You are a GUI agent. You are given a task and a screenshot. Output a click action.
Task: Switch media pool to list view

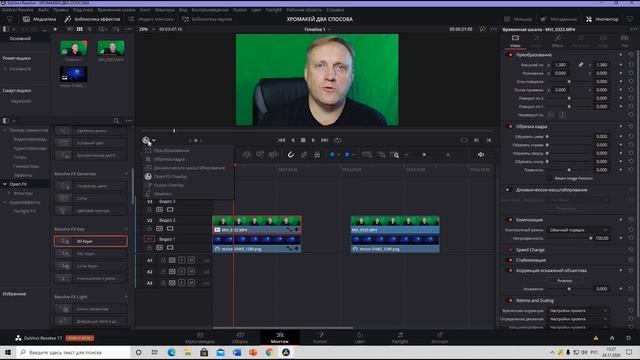coord(89,29)
